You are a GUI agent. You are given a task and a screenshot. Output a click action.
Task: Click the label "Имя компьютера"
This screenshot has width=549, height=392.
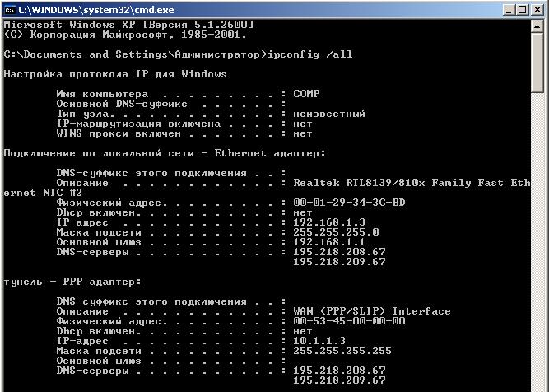click(102, 94)
